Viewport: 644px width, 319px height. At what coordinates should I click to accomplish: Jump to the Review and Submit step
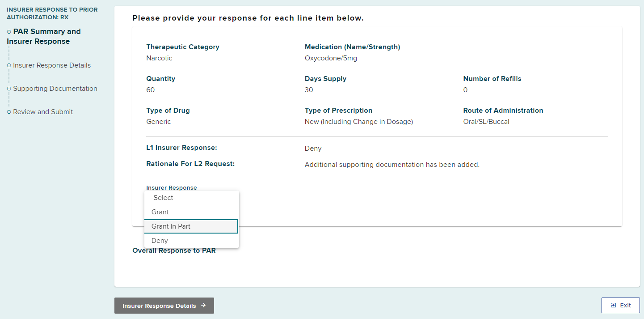(43, 112)
